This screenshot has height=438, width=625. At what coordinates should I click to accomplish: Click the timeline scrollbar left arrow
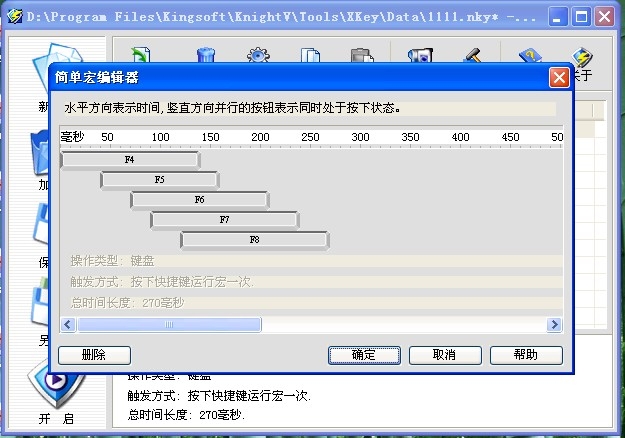pos(68,324)
